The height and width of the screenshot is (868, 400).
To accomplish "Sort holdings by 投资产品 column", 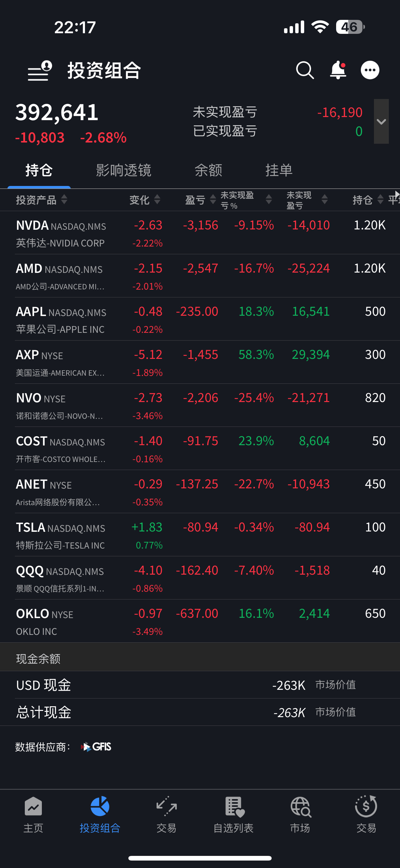I will [42, 200].
